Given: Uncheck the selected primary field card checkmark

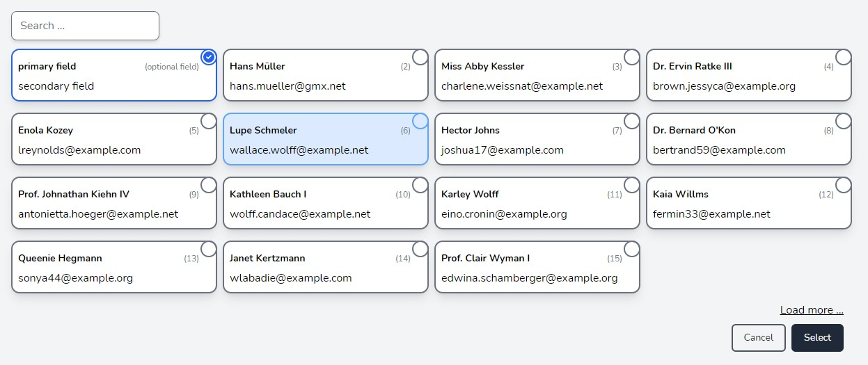Looking at the screenshot, I should tap(208, 56).
